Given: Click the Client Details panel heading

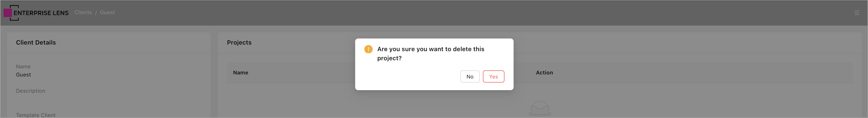Looking at the screenshot, I should tap(36, 42).
